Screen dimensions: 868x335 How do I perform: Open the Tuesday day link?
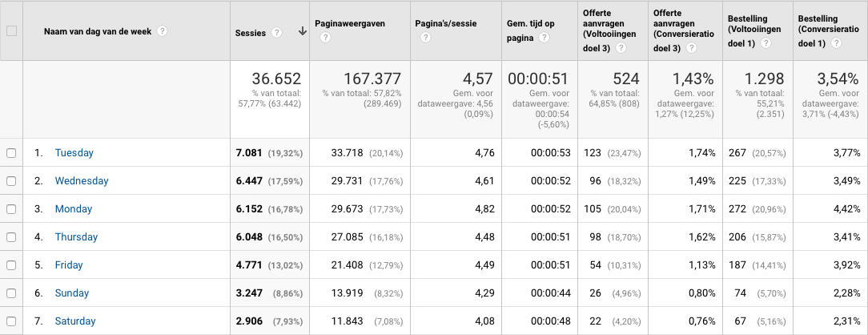point(74,153)
